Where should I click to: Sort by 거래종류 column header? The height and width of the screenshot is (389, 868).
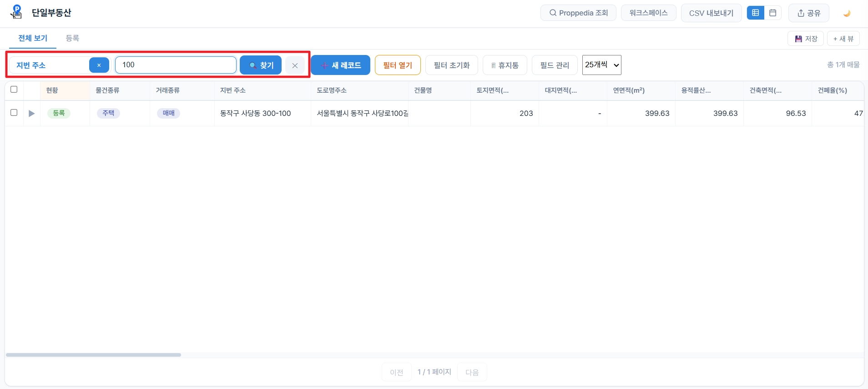[x=182, y=90]
